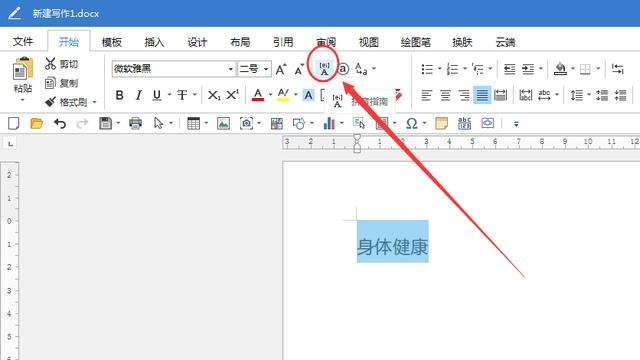The height and width of the screenshot is (360, 640).
Task: Activate the 格式刷 format painter
Action: pos(66,102)
